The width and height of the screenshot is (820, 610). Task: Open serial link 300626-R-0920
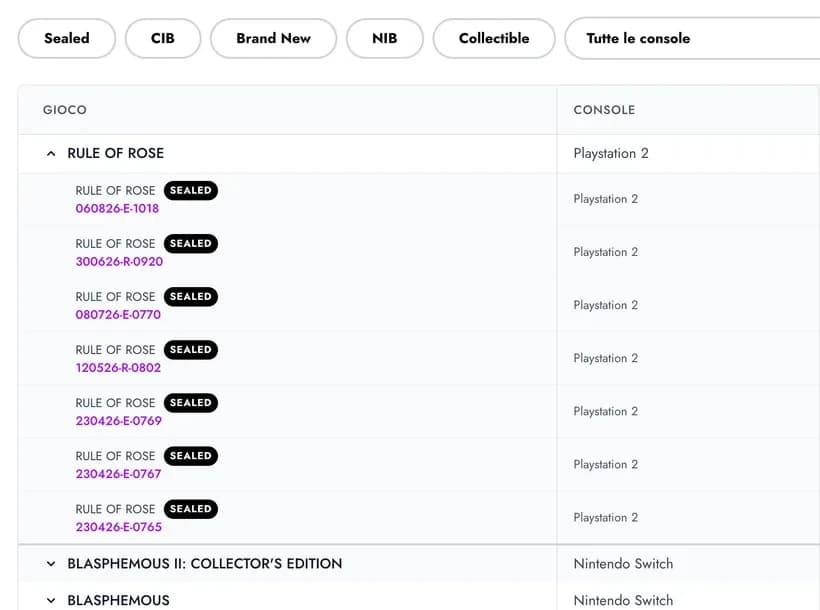click(x=119, y=262)
